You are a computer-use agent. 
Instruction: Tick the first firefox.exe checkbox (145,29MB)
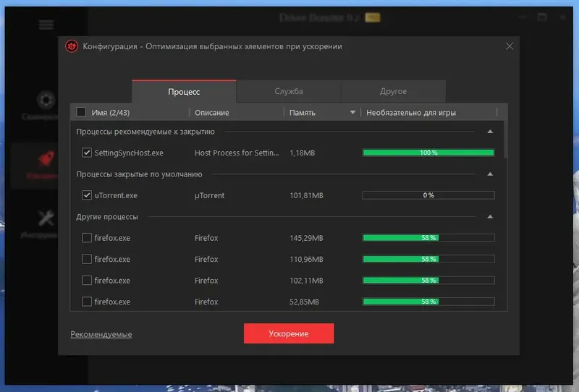[x=87, y=238]
